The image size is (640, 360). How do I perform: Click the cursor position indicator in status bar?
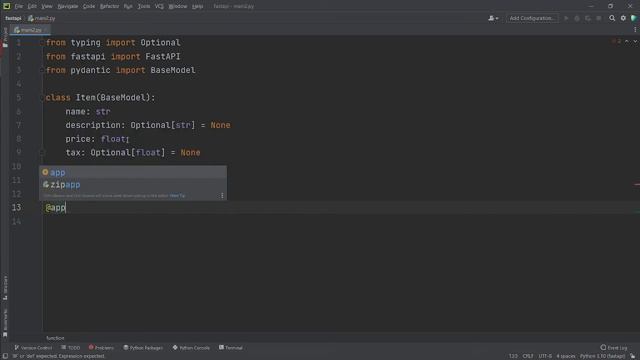(x=513, y=356)
